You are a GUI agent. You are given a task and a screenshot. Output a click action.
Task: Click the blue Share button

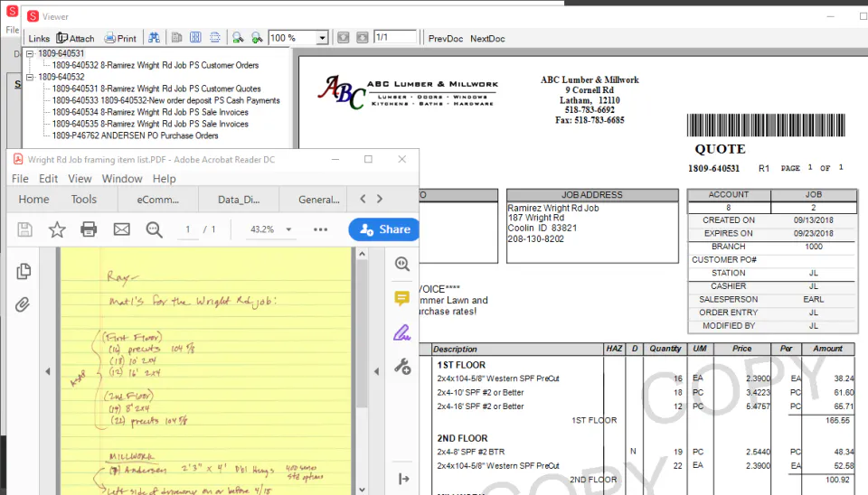click(x=383, y=229)
